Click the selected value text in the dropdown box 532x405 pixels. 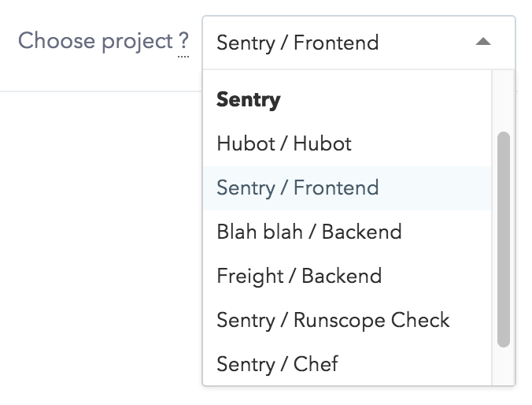point(297,43)
